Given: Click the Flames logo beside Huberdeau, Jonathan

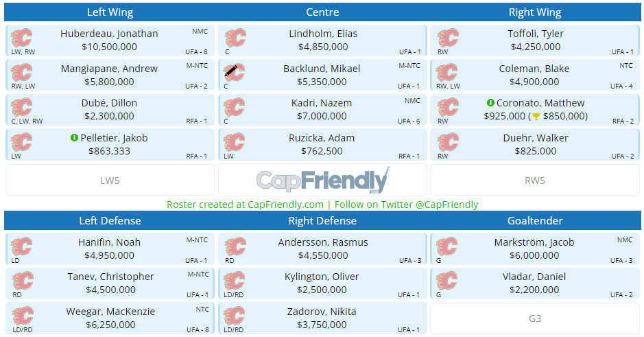Looking at the screenshot, I should pos(23,38).
